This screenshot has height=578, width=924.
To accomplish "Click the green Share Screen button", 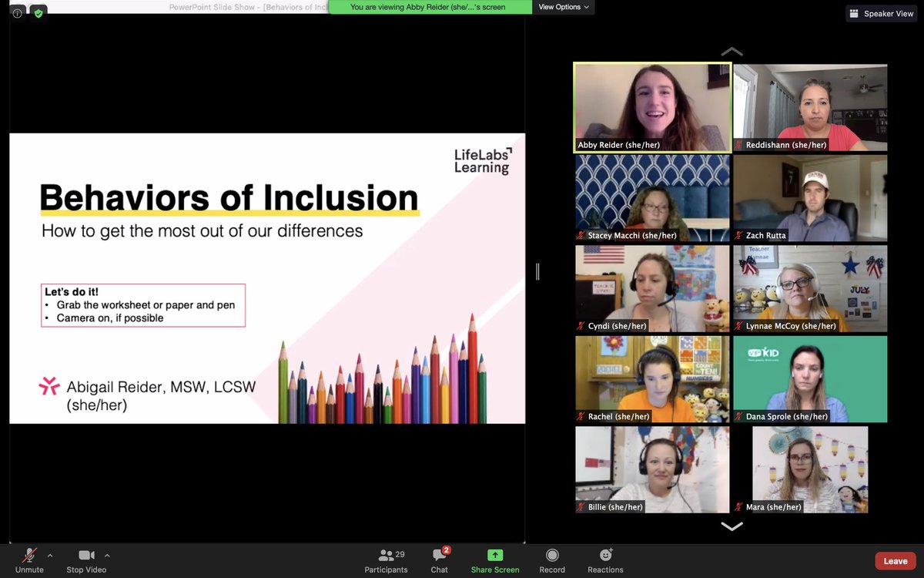I will [x=495, y=560].
